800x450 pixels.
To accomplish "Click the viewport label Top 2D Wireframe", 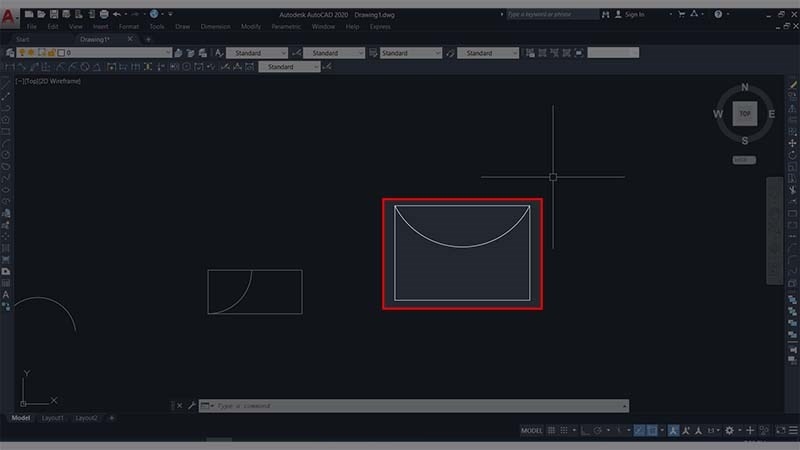I will pos(42,81).
